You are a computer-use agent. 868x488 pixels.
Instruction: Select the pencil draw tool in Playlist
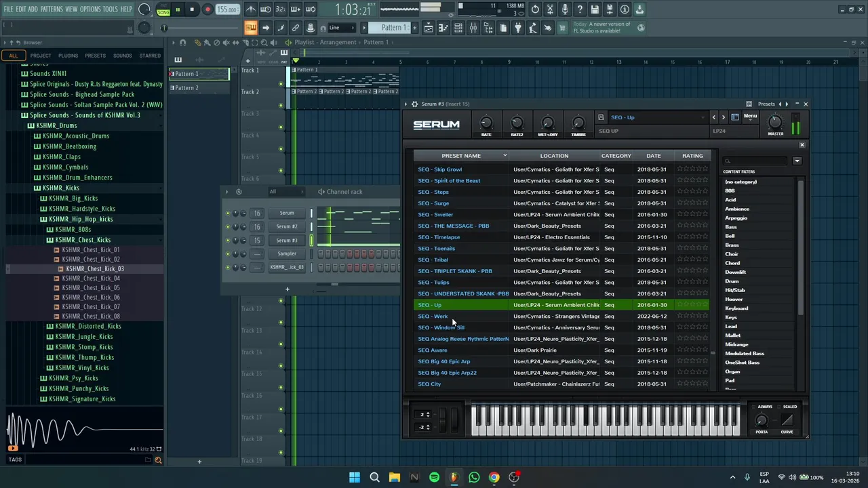(x=198, y=42)
